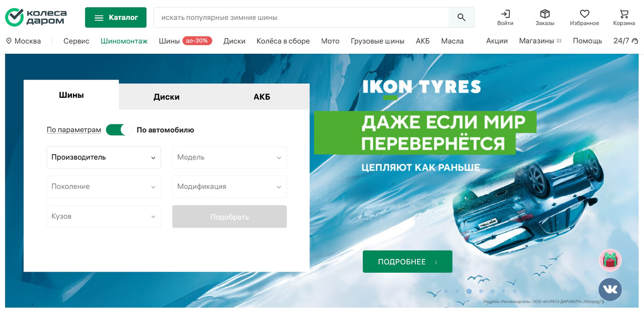Image resolution: width=644 pixels, height=313 pixels.
Task: Toggle the parameters/car search switch
Action: pos(119,130)
